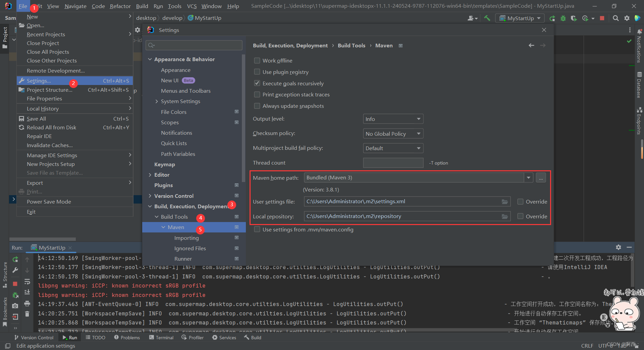Select Plugins in settings tree
The height and width of the screenshot is (350, 644).
pyautogui.click(x=163, y=185)
